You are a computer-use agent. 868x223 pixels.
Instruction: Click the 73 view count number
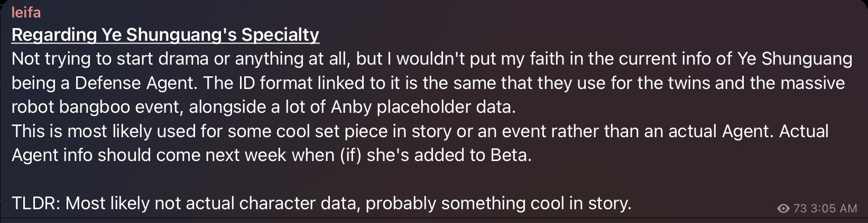pyautogui.click(x=800, y=209)
